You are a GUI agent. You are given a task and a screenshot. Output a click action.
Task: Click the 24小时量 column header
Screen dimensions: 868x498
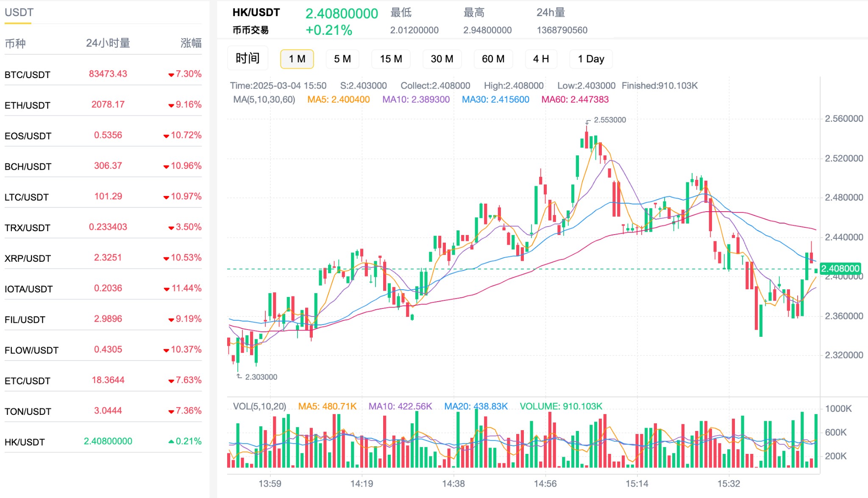(x=108, y=43)
